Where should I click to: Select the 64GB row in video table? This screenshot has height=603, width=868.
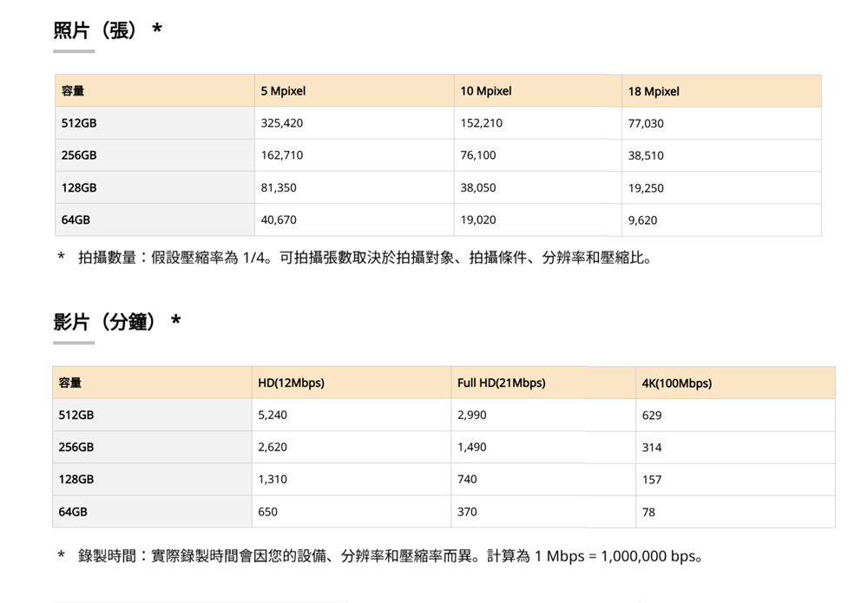(x=444, y=512)
